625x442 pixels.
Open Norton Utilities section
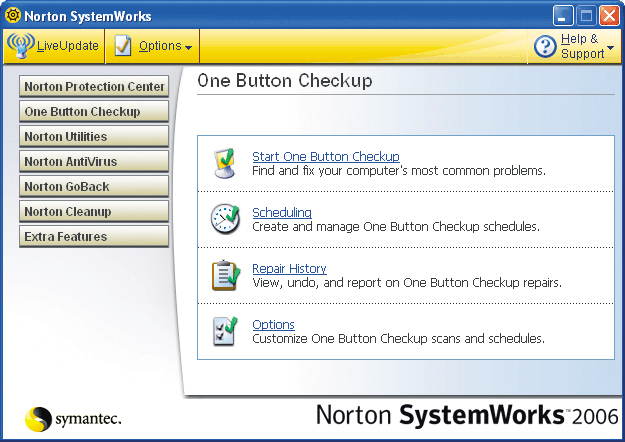click(94, 136)
